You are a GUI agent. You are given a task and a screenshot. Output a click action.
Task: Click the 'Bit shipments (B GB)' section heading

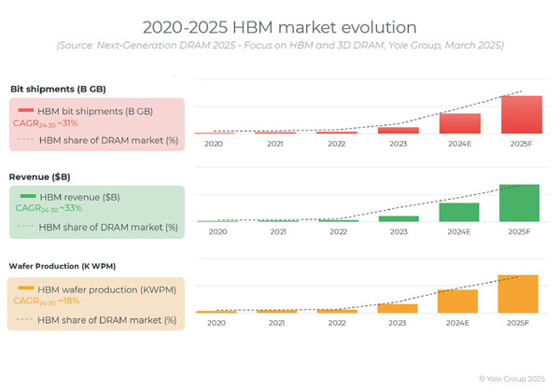pyautogui.click(x=58, y=89)
